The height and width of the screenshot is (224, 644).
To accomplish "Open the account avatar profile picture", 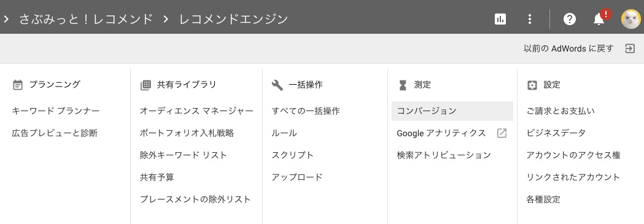I will (631, 19).
